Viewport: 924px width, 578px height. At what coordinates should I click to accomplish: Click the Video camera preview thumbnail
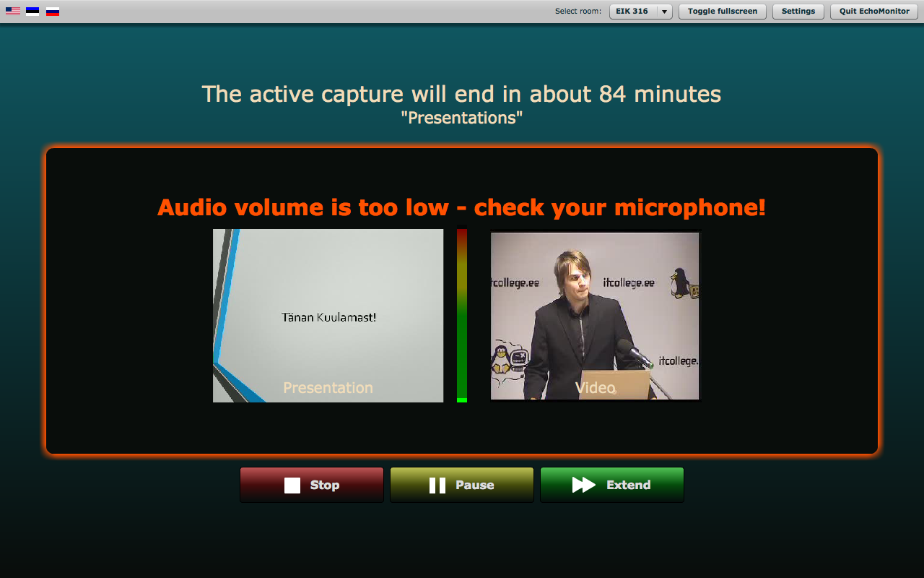[x=596, y=315]
